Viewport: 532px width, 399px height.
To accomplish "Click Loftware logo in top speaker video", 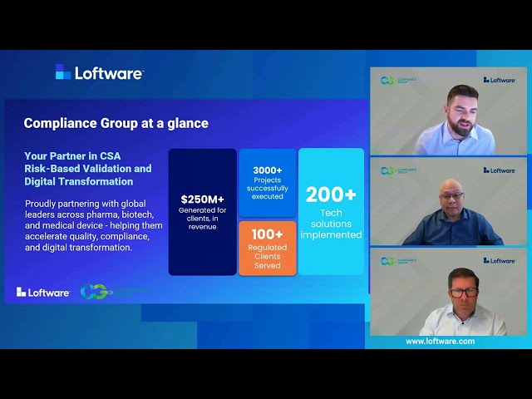I will point(499,80).
